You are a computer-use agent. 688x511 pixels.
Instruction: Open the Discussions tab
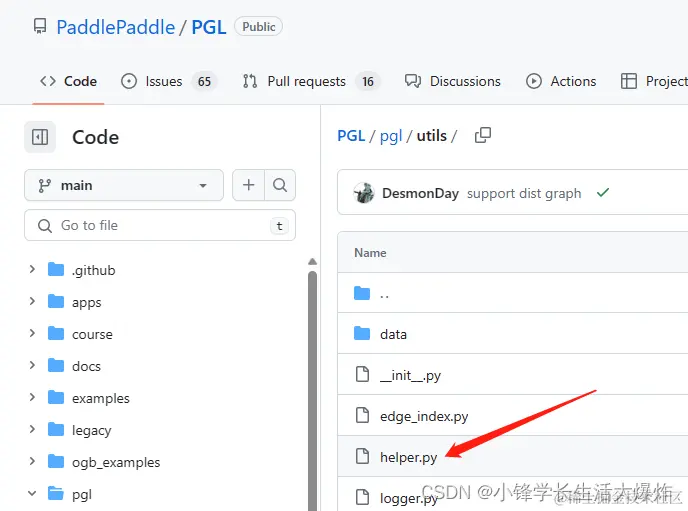453,81
